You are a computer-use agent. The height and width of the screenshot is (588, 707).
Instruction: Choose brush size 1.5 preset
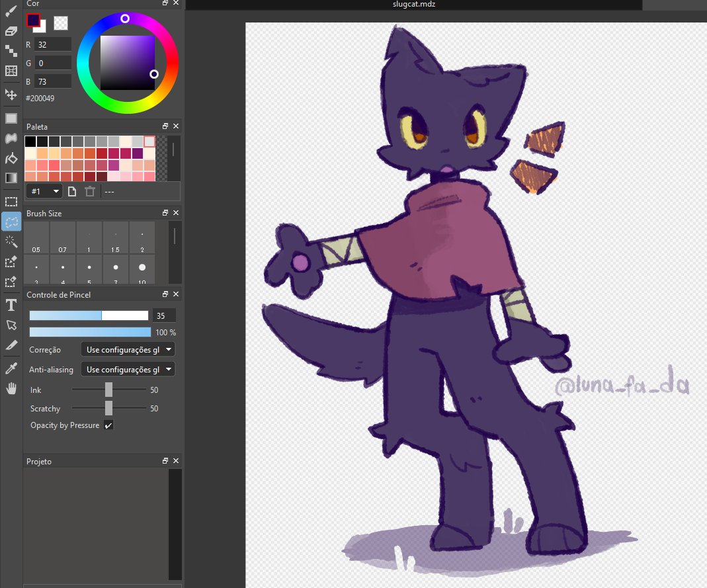116,237
